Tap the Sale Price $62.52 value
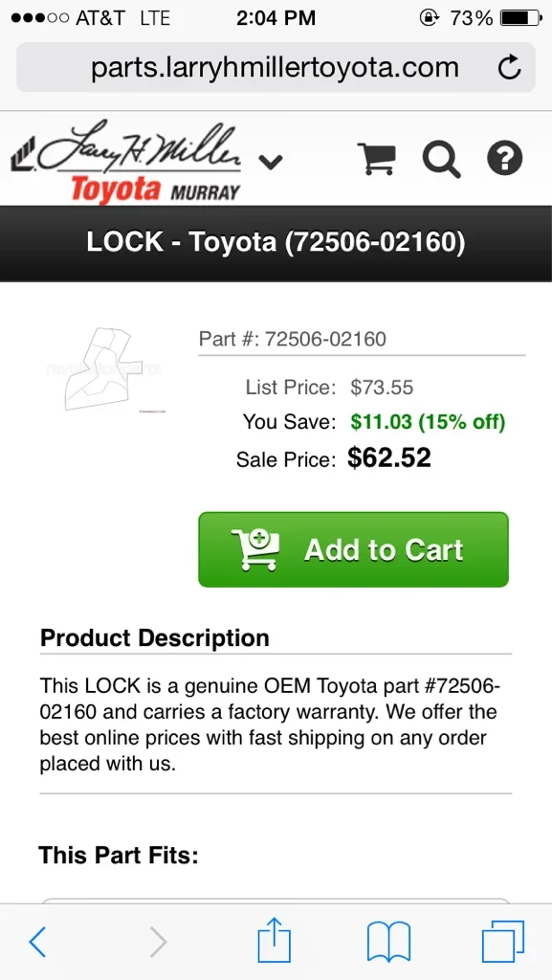Screen dimensions: 552x980 [389, 458]
